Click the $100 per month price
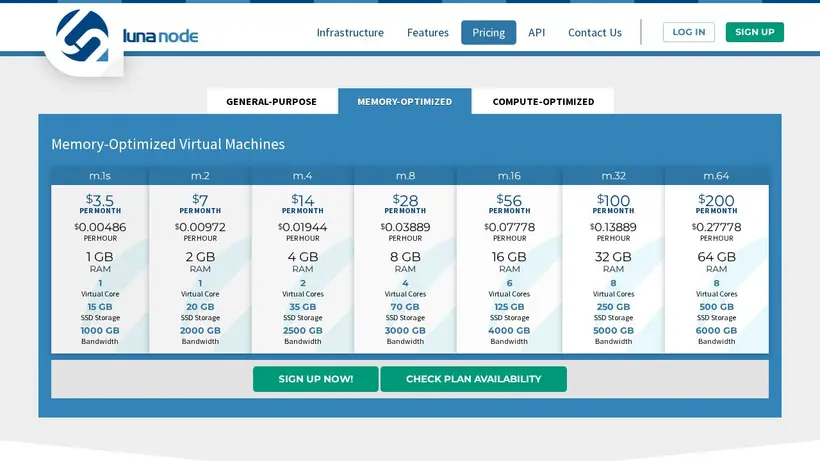The width and height of the screenshot is (820, 461). click(x=613, y=203)
